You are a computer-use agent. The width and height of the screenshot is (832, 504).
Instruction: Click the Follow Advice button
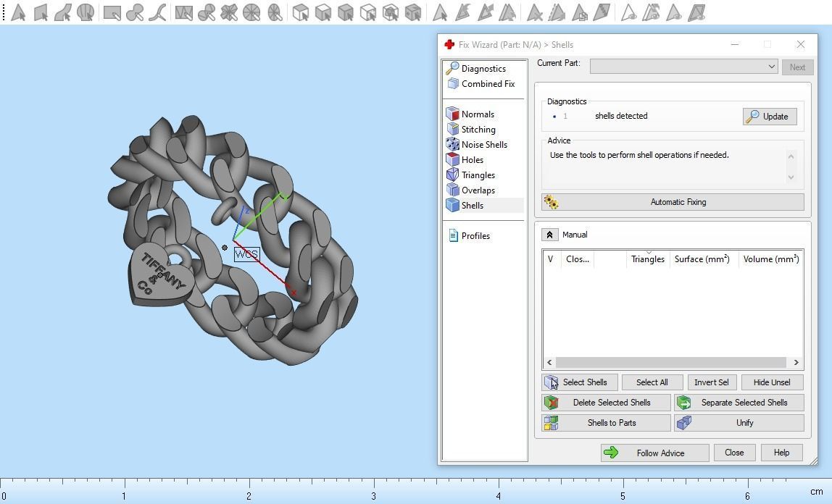tap(654, 453)
